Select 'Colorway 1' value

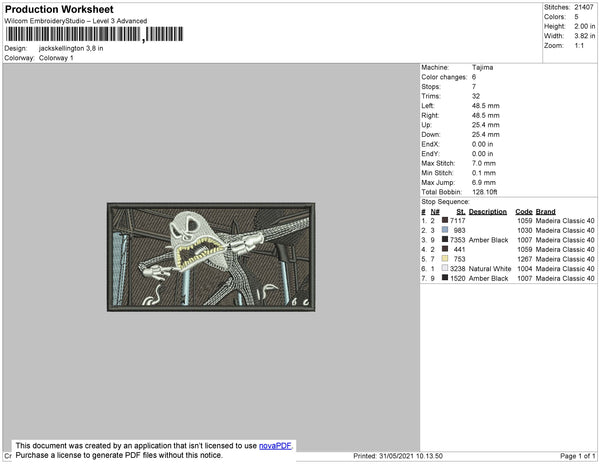tap(56, 58)
